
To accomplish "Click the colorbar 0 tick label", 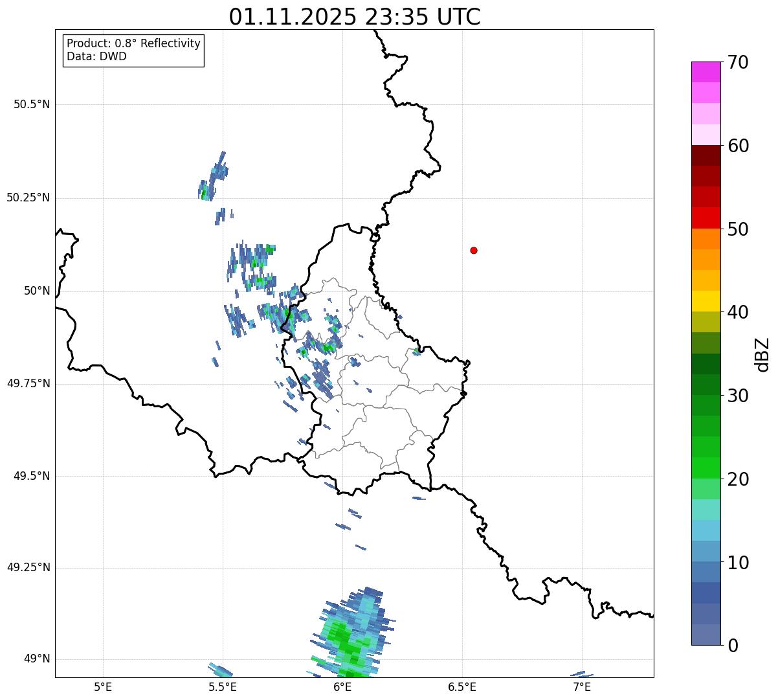I will coord(733,646).
